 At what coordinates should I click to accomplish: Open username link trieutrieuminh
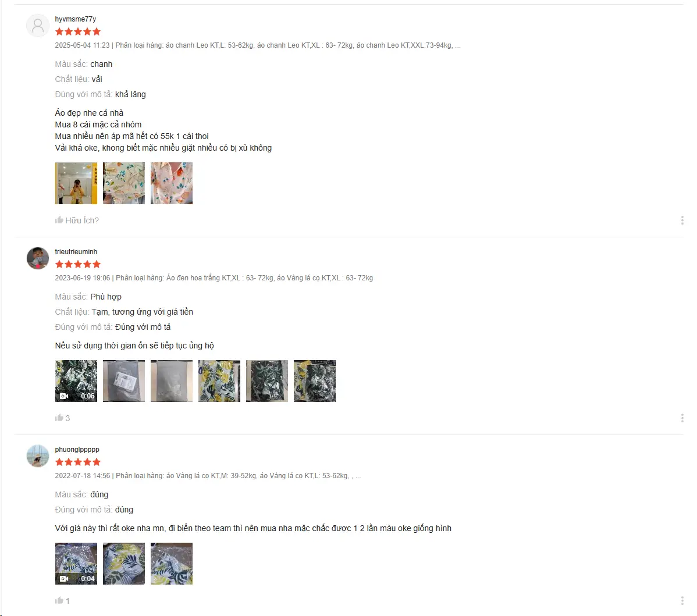click(76, 251)
